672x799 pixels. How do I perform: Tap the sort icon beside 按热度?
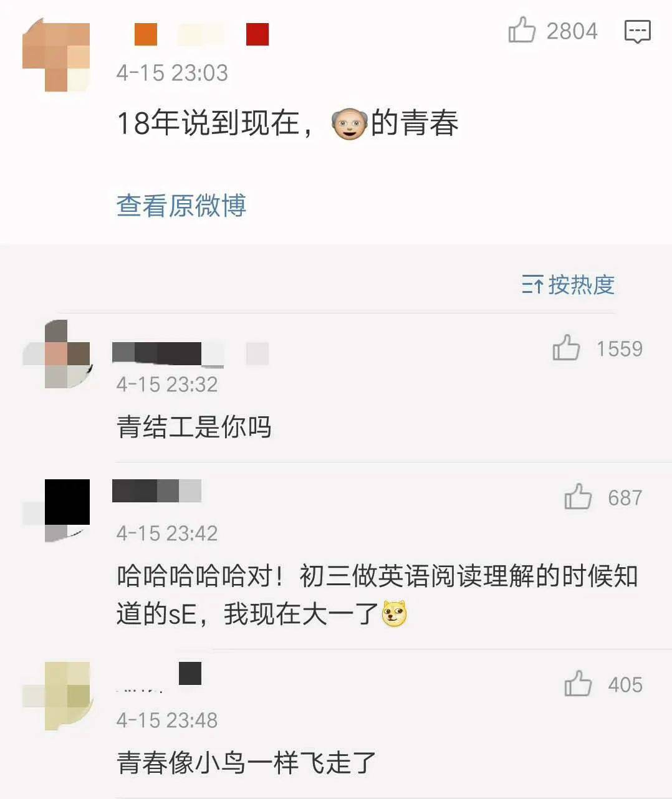[532, 285]
